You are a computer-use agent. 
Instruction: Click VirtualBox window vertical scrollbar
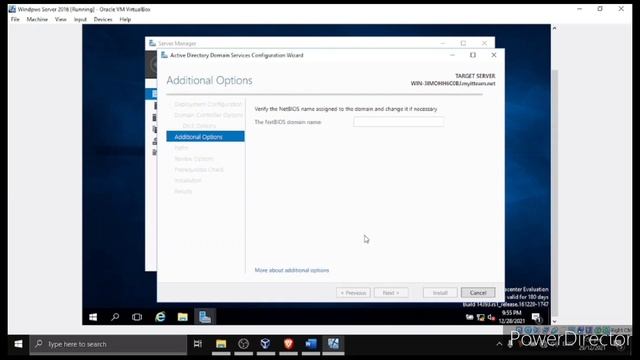(x=554, y=192)
